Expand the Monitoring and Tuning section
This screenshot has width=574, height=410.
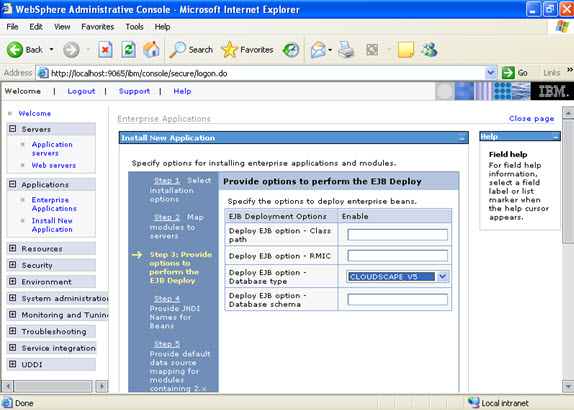point(12,314)
